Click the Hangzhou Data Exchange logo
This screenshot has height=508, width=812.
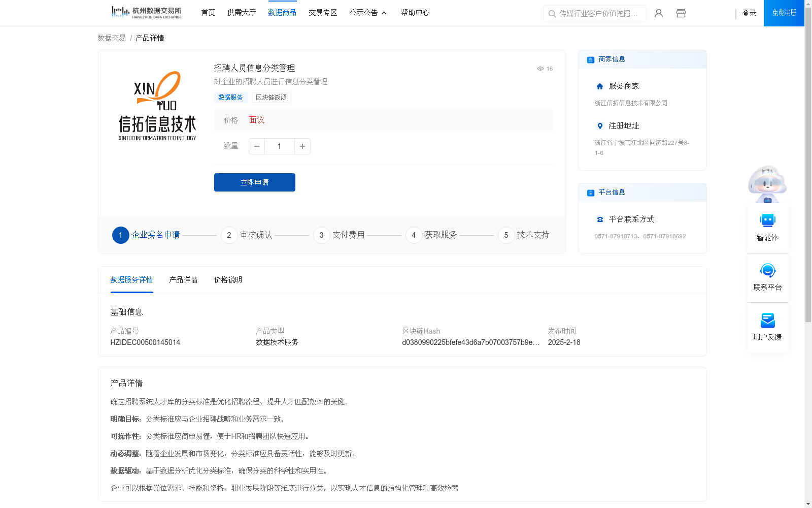point(146,12)
